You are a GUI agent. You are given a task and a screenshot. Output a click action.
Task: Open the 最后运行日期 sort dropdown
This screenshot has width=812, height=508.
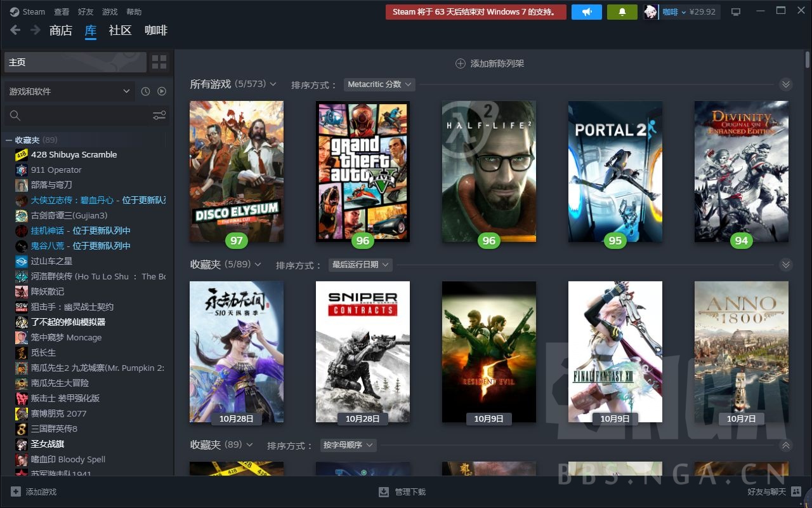(360, 265)
